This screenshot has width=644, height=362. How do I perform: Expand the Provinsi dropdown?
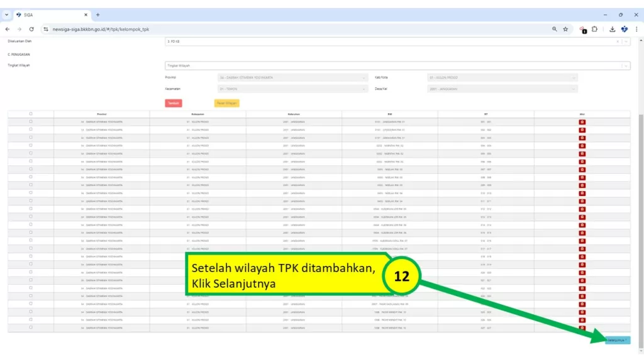point(292,78)
